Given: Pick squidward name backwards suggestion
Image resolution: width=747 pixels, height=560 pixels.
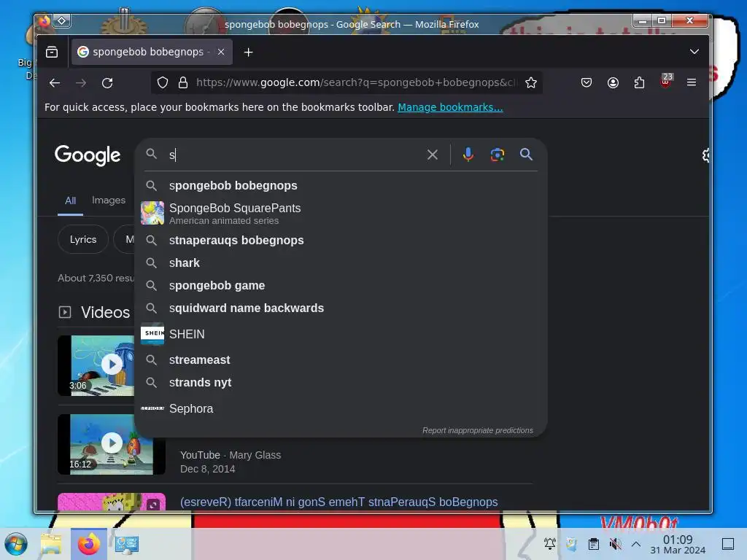Looking at the screenshot, I should 340,308.
